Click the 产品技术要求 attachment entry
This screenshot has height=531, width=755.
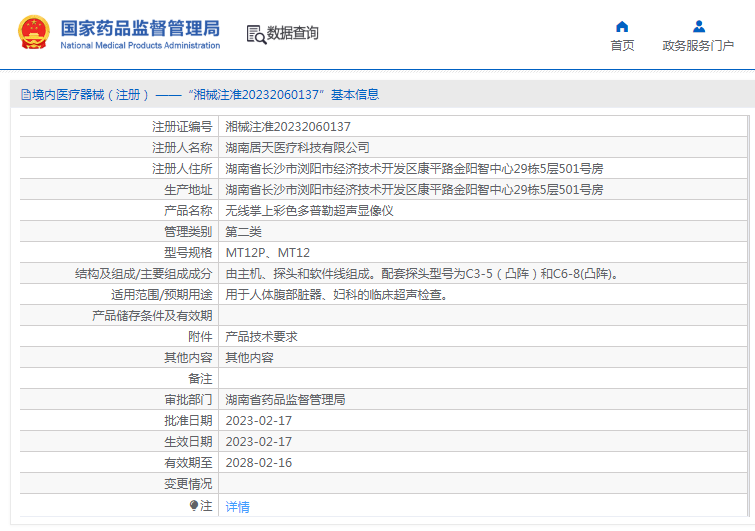(261, 337)
